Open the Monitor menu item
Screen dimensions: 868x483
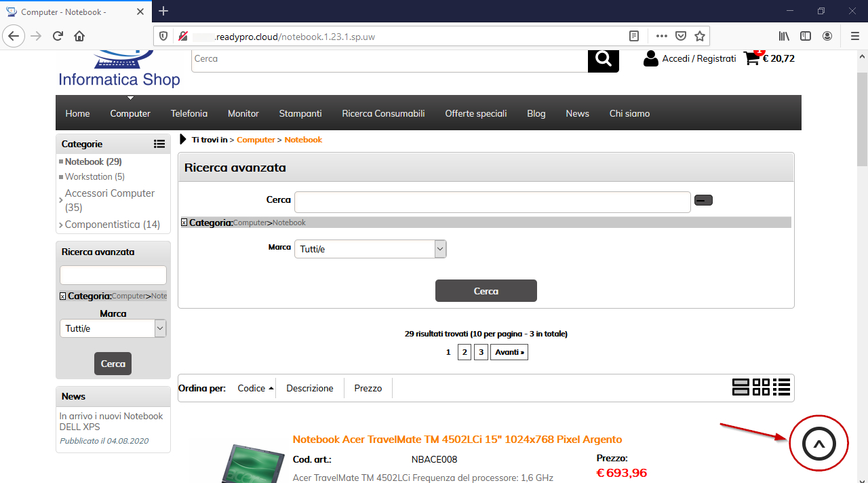(243, 113)
